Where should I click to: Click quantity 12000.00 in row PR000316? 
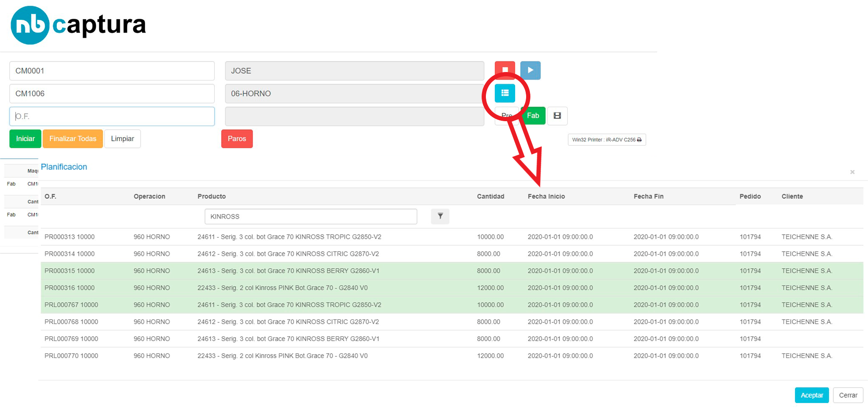(x=490, y=288)
